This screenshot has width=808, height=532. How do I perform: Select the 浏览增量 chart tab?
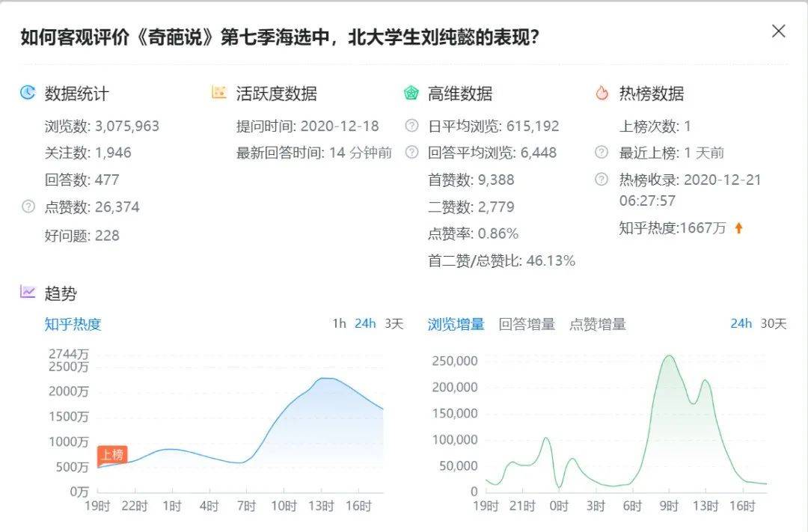coord(456,324)
